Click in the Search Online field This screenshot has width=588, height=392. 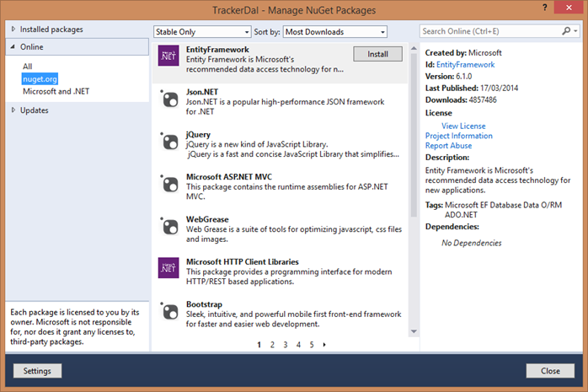pyautogui.click(x=490, y=31)
